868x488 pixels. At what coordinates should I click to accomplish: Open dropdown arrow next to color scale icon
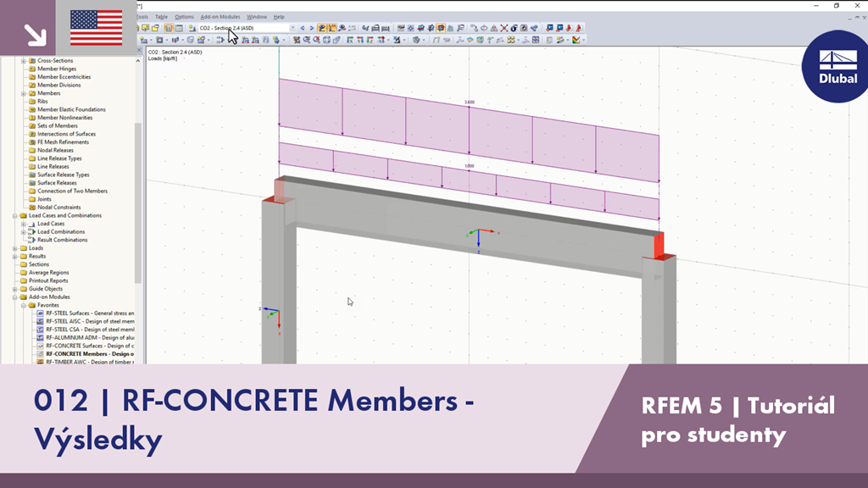[583, 40]
